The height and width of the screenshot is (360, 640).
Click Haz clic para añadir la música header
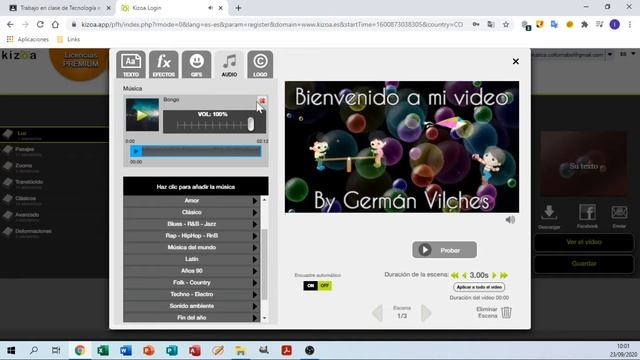click(196, 187)
